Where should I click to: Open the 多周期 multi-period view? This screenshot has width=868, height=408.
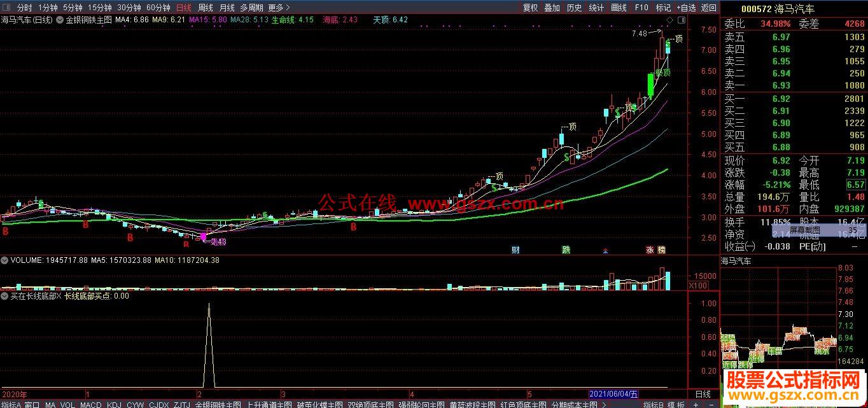[x=251, y=8]
